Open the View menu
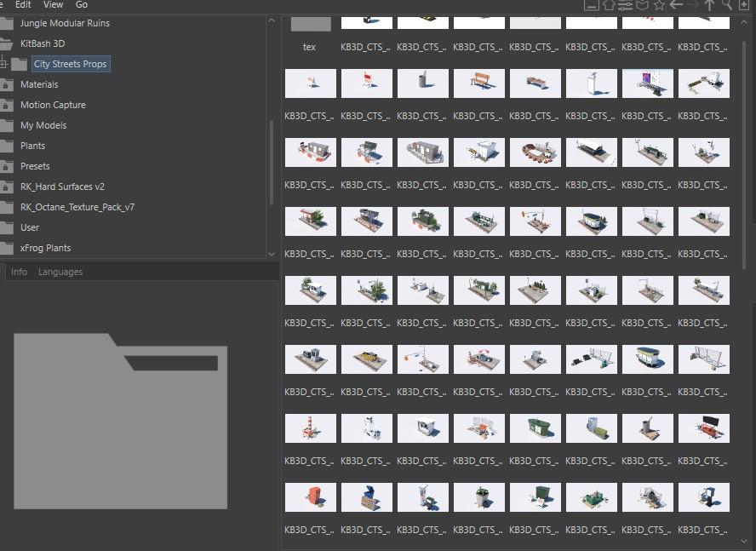The width and height of the screenshot is (756, 551). pos(53,4)
